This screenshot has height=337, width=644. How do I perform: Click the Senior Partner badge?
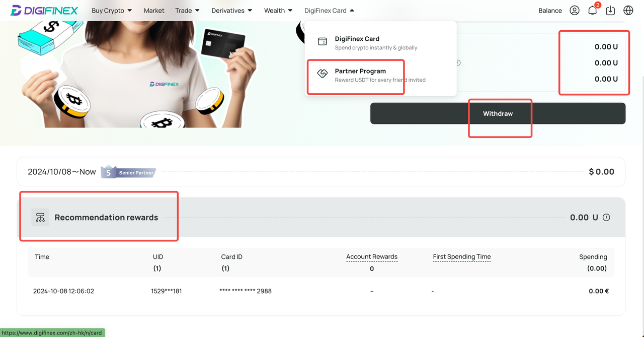tap(128, 172)
